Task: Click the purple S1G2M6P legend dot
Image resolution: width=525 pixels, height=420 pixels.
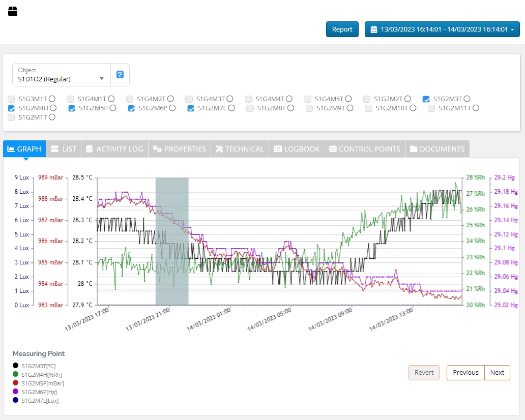Action: coord(15,392)
